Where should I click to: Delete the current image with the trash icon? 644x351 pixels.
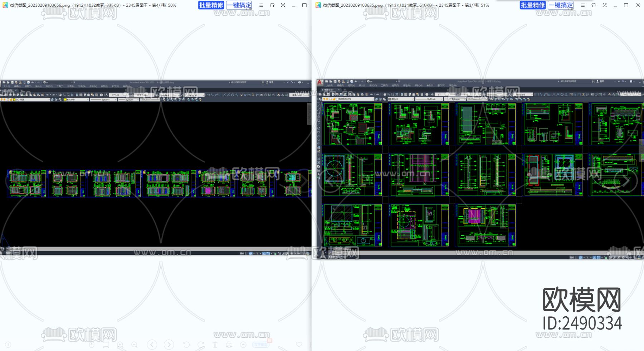[x=215, y=345]
